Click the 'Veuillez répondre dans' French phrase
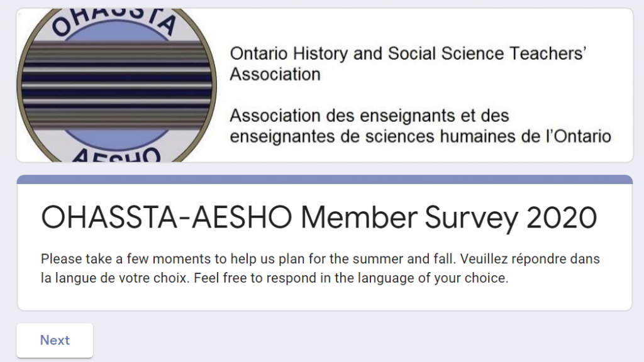The width and height of the screenshot is (644, 362). tap(530, 259)
